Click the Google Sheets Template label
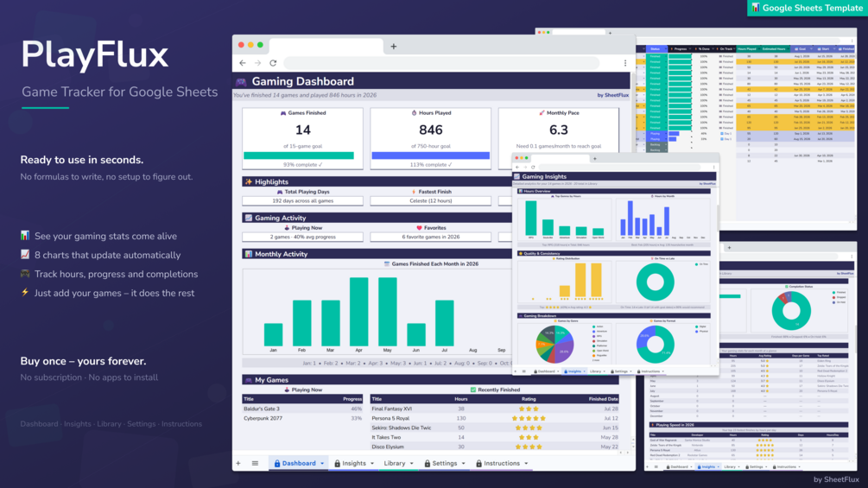This screenshot has height=488, width=868. point(813,8)
